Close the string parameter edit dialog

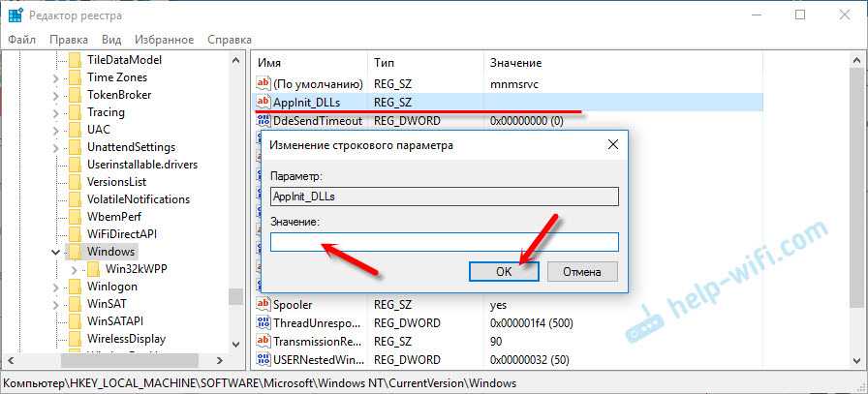tap(611, 144)
